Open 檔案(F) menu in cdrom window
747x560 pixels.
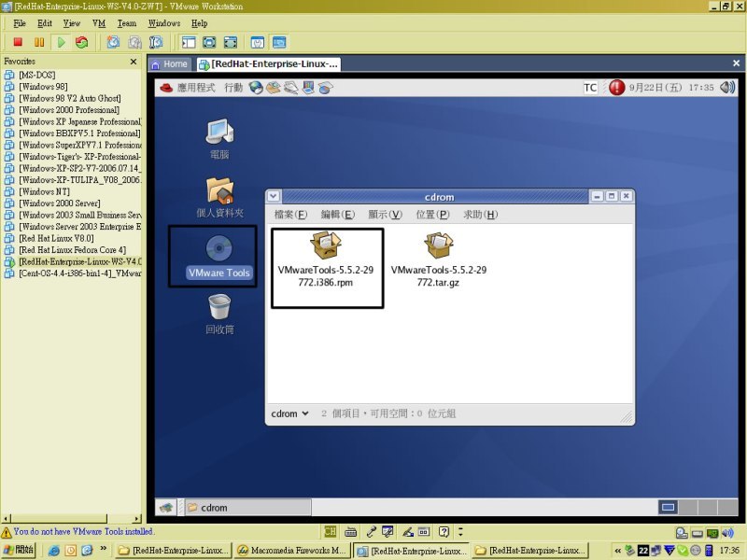tap(290, 215)
